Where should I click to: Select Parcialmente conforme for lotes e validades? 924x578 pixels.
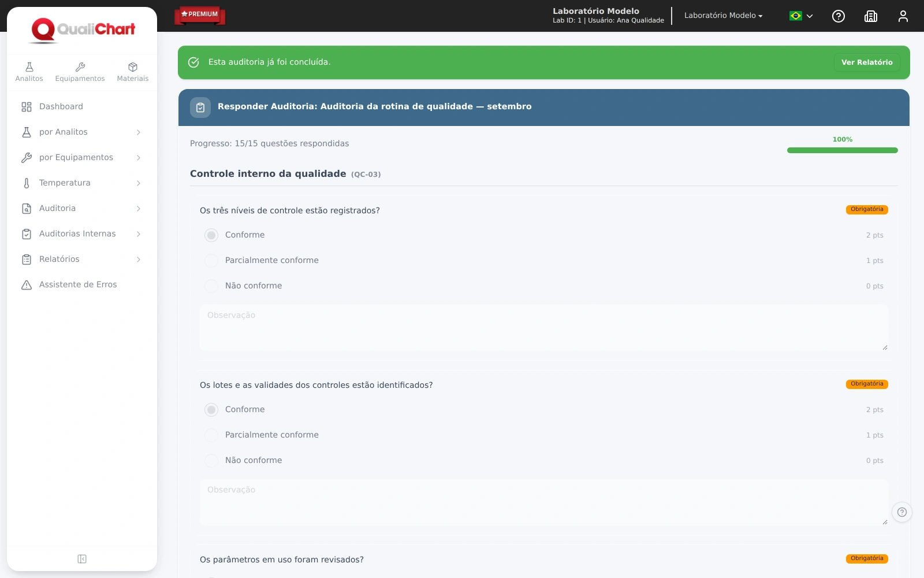tap(211, 435)
